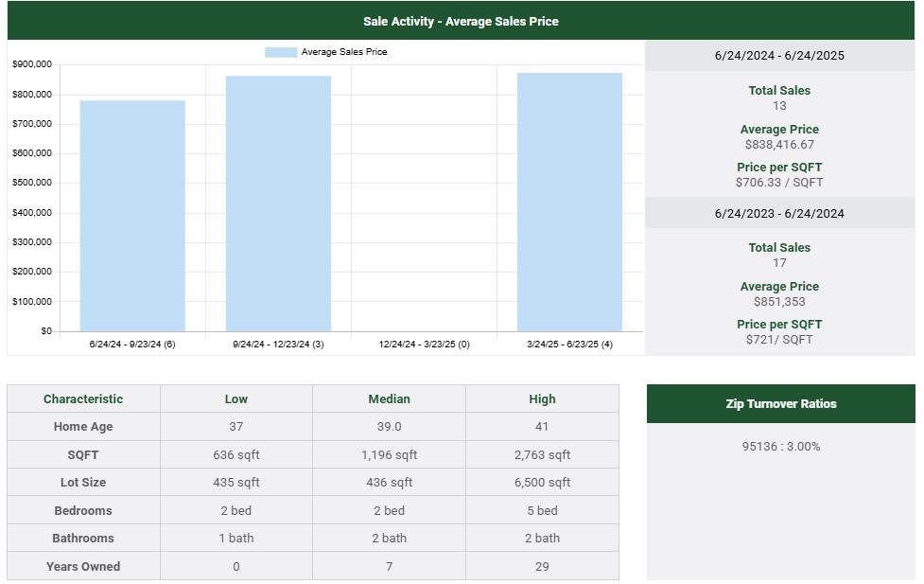The width and height of the screenshot is (924, 584).
Task: Click the 6/24/2023 - 6/24/2024 period header
Action: coord(779,213)
